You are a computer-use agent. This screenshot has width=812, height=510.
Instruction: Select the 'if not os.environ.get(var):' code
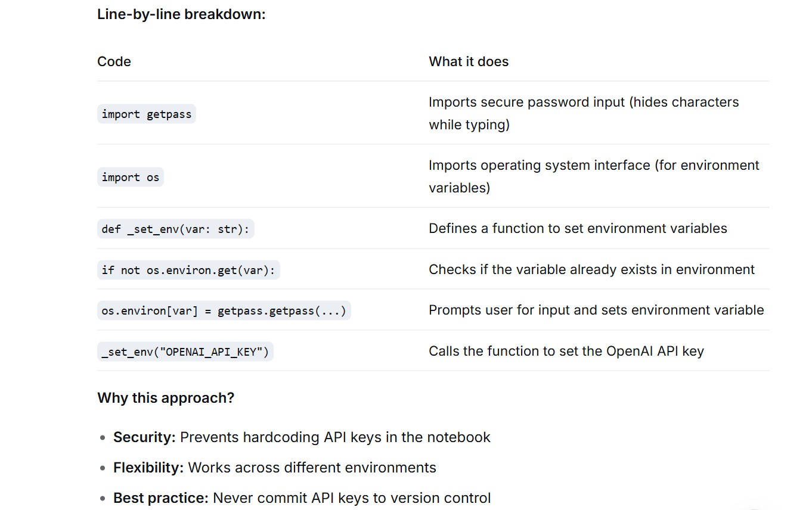[188, 270]
